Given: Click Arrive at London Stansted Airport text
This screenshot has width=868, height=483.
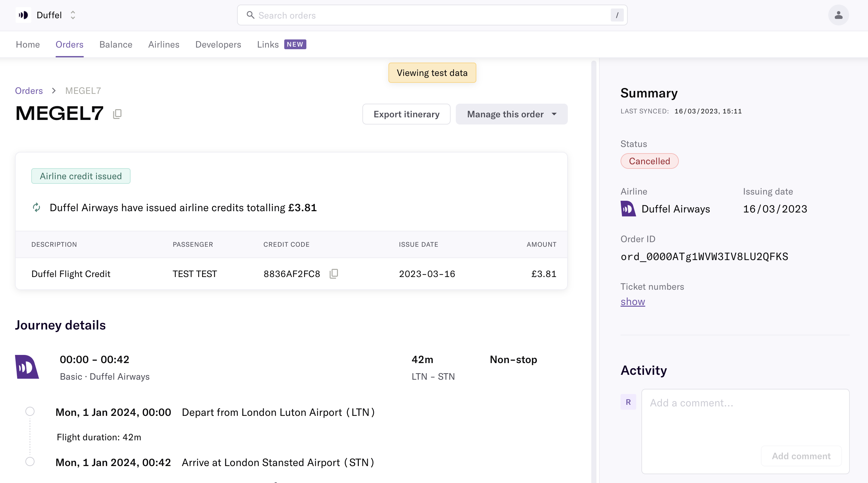Looking at the screenshot, I should point(278,463).
